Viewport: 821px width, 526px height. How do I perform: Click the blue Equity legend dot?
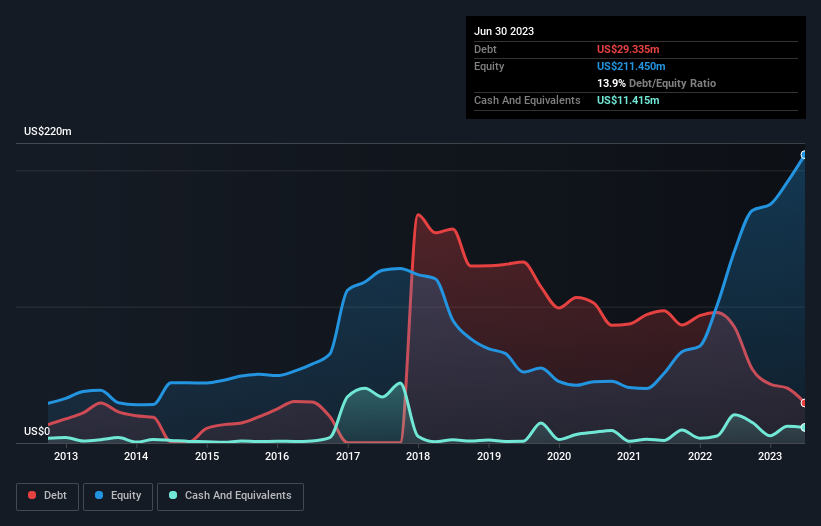point(99,495)
